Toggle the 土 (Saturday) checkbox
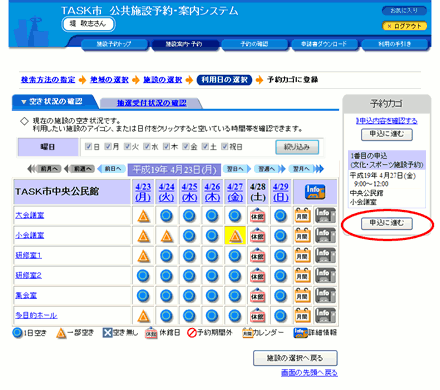440x390 pixels. [205, 147]
